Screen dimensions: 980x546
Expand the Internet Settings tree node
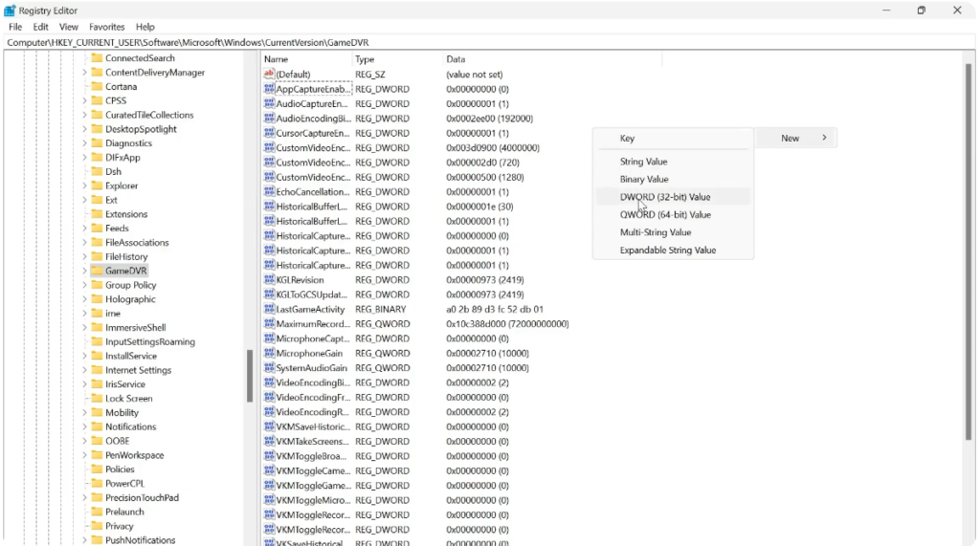pos(84,370)
